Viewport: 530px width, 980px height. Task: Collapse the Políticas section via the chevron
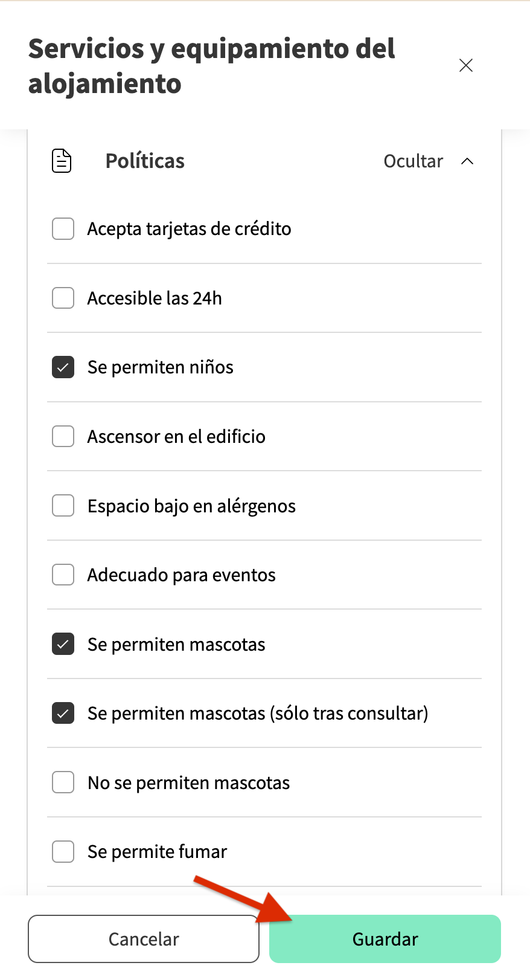[x=467, y=161]
